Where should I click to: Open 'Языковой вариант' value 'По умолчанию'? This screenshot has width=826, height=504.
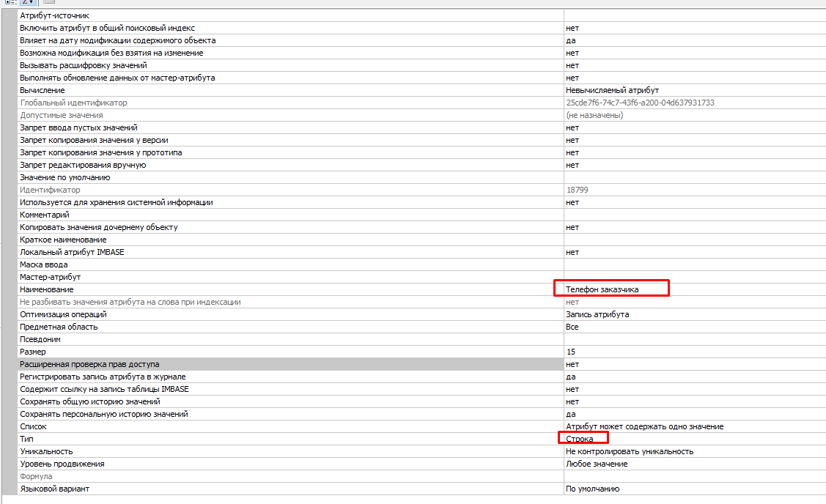(x=593, y=489)
